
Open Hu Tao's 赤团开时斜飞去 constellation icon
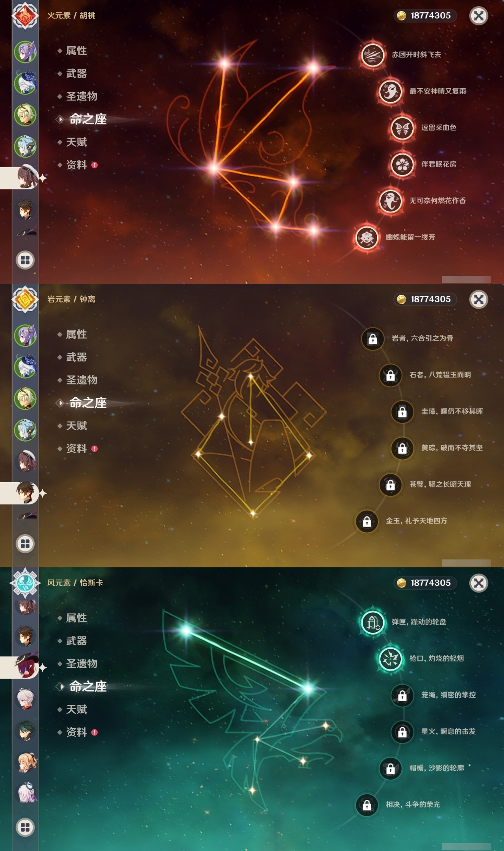(372, 55)
